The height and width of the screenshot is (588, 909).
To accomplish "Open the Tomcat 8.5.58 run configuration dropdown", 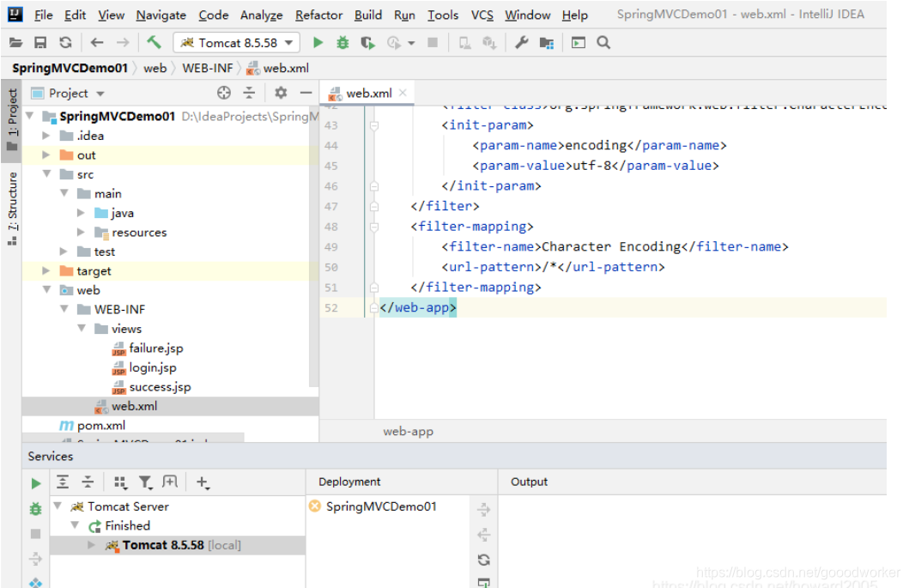I will [x=237, y=42].
